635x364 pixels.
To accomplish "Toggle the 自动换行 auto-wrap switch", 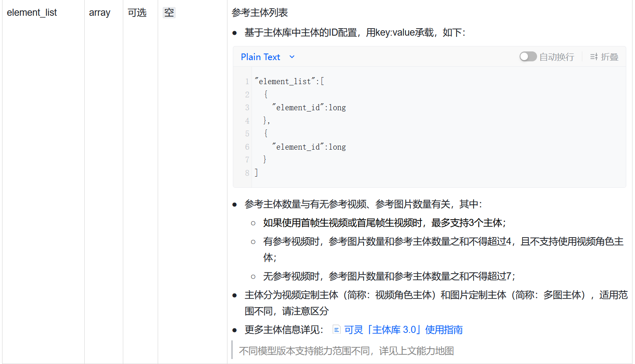I will (x=528, y=57).
